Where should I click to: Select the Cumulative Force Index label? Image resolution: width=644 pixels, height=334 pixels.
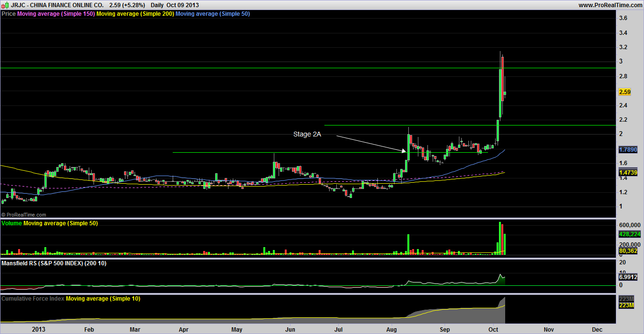(x=33, y=298)
